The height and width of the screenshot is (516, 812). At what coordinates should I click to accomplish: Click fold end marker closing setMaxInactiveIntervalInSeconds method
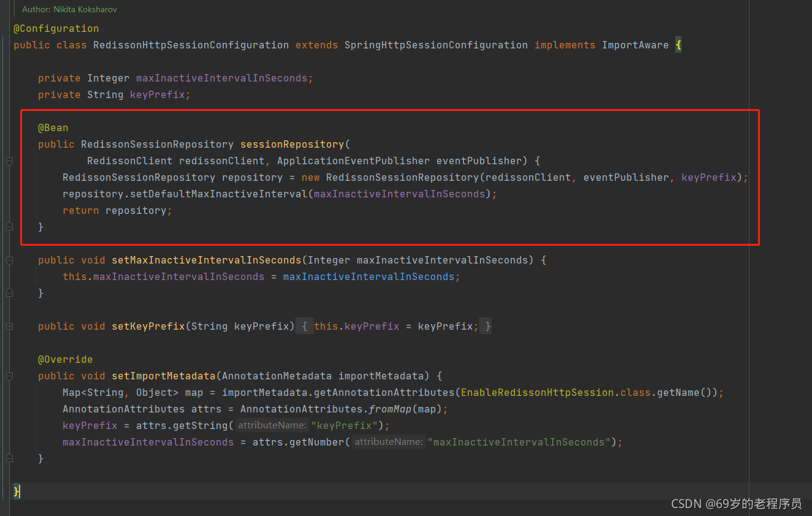point(9,294)
